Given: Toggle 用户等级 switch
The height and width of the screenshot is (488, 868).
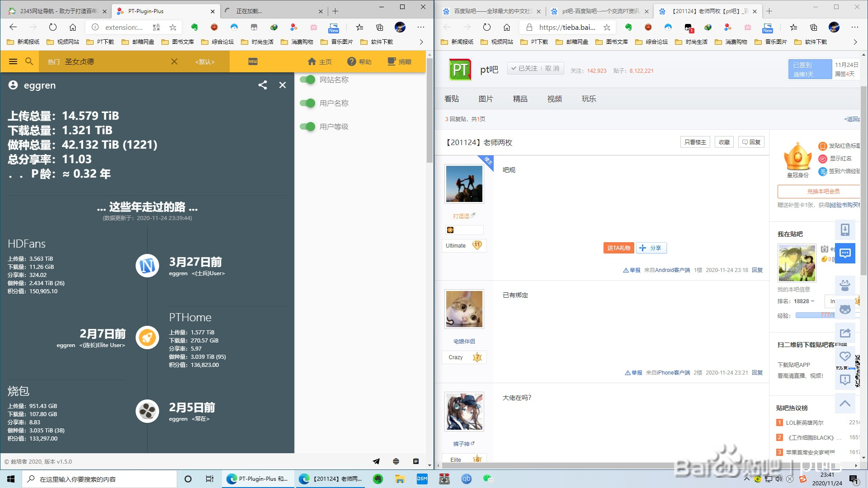Looking at the screenshot, I should tap(307, 127).
